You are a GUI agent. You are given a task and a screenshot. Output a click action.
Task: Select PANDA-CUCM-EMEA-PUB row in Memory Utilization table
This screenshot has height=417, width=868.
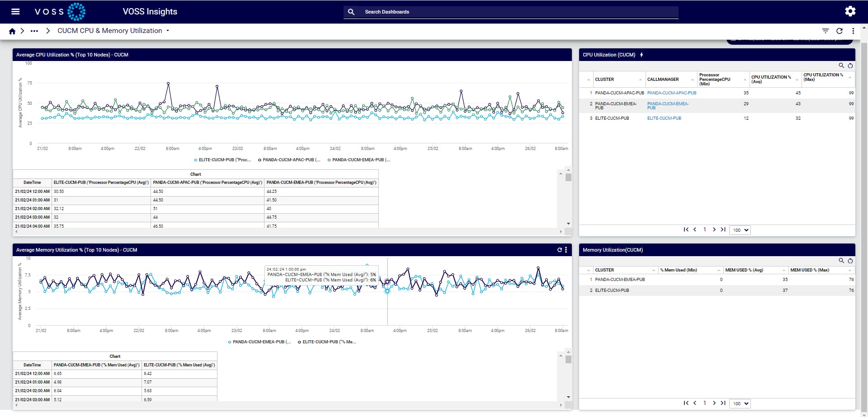[717, 280]
